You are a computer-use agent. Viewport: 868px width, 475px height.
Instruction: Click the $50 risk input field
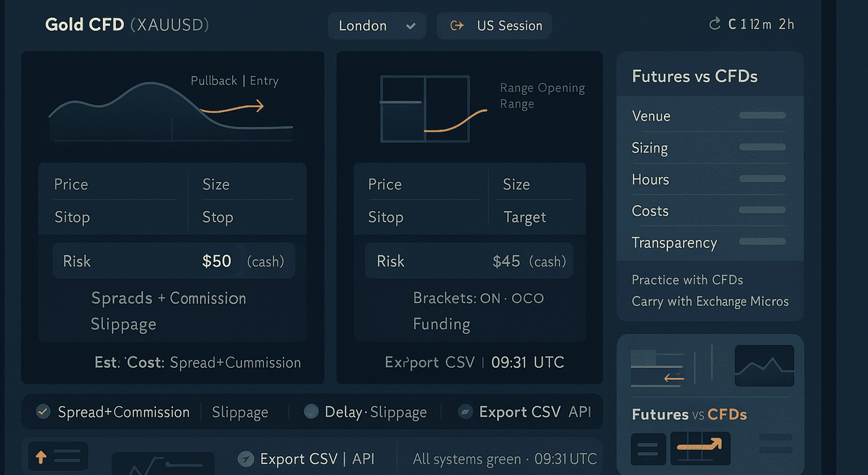coord(174,261)
